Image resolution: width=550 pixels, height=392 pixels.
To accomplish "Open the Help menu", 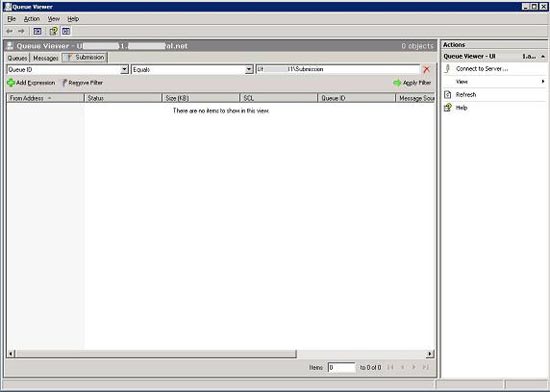I will tap(73, 19).
